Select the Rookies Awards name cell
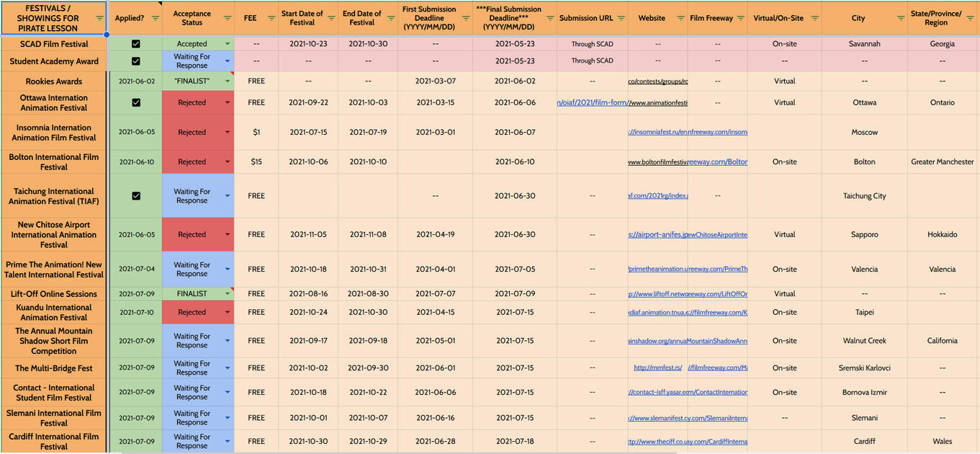980x454 pixels. [54, 81]
